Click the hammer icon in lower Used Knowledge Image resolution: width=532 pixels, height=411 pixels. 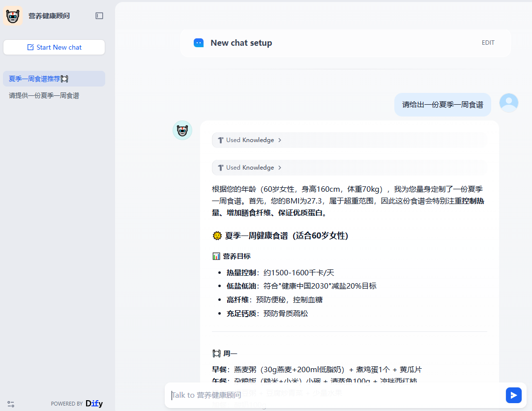coord(220,168)
